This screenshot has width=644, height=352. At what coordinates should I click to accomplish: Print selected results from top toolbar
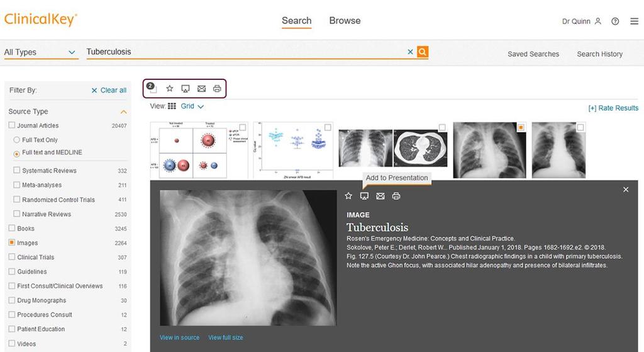[x=217, y=89]
